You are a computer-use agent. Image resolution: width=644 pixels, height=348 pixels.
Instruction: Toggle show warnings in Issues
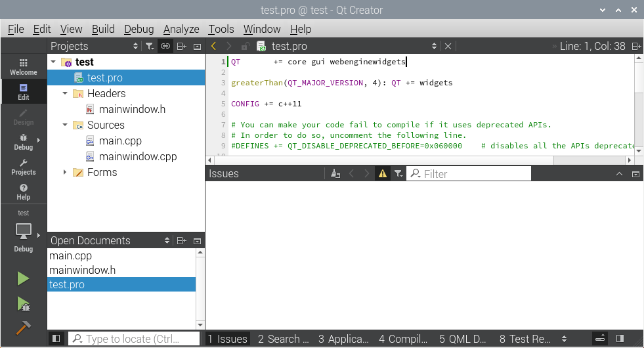point(382,174)
